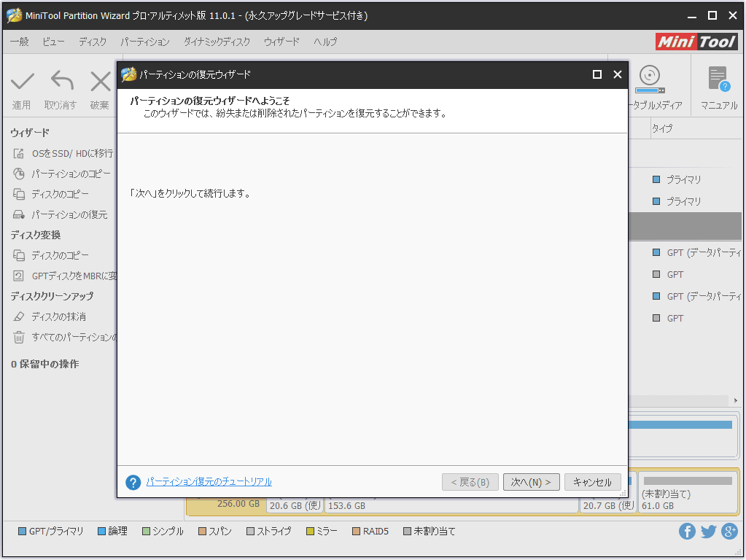
Task: Click the blue help question mark icon
Action: click(133, 482)
